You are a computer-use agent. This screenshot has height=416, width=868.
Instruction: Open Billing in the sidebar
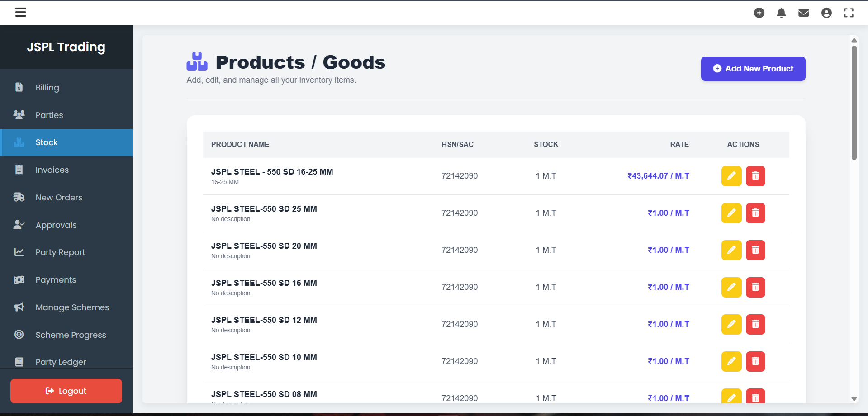click(x=47, y=88)
